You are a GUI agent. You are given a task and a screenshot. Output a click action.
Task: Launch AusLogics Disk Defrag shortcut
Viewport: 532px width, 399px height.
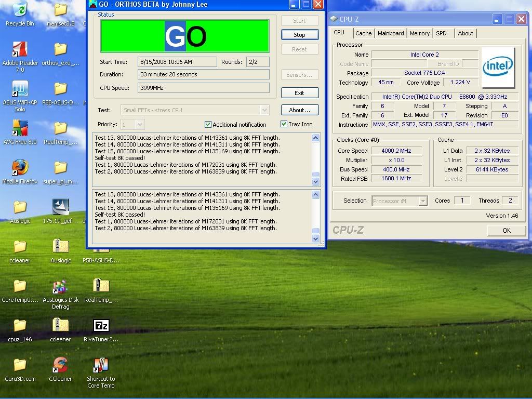tap(60, 286)
